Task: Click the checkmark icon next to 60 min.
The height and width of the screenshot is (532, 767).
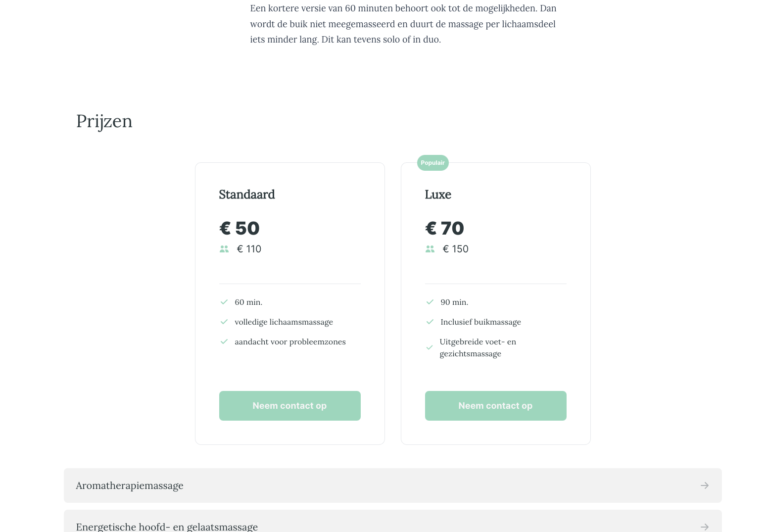Action: [x=224, y=301]
